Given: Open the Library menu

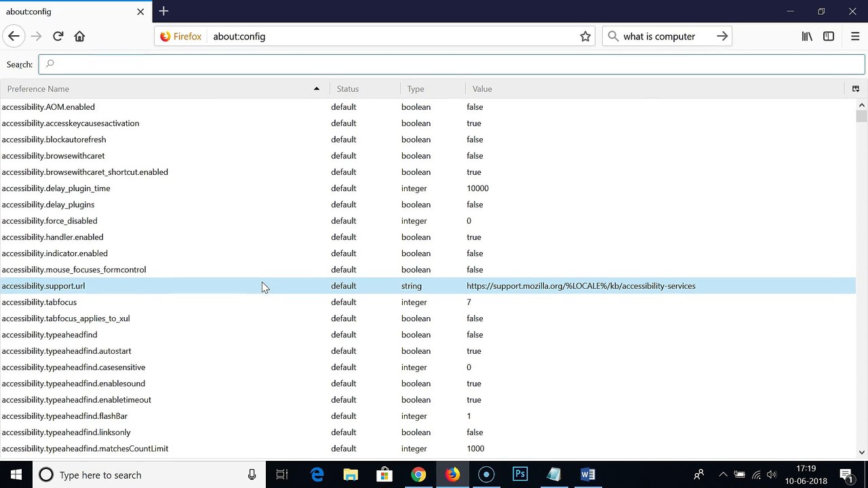Looking at the screenshot, I should pos(807,37).
